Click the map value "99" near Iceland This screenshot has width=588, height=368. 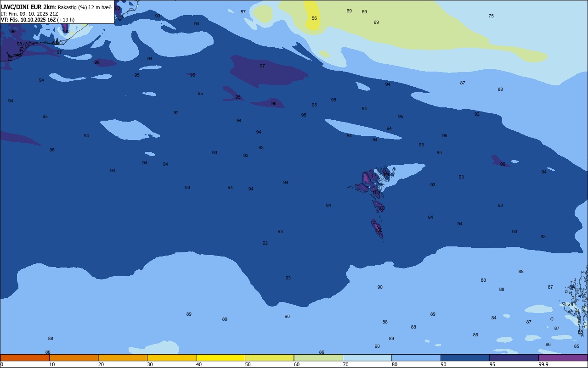pyautogui.click(x=13, y=32)
